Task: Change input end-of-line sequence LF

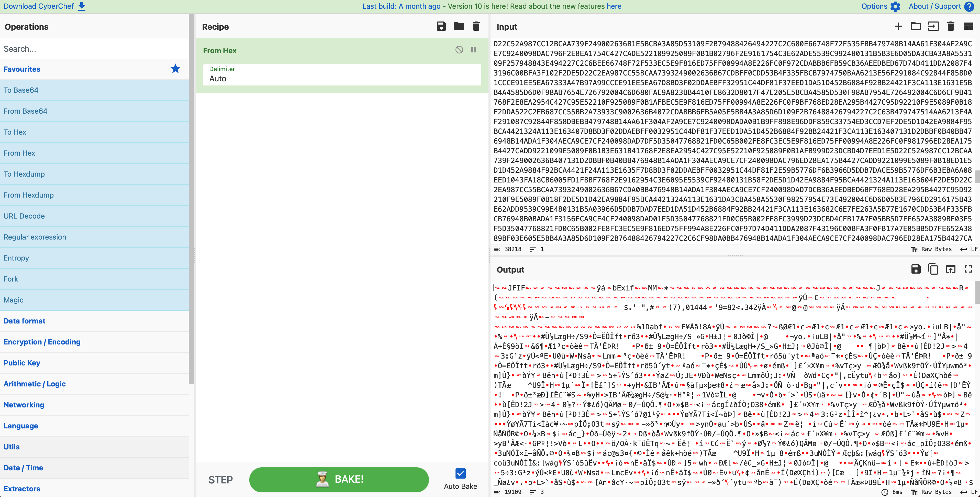Action: click(968, 249)
